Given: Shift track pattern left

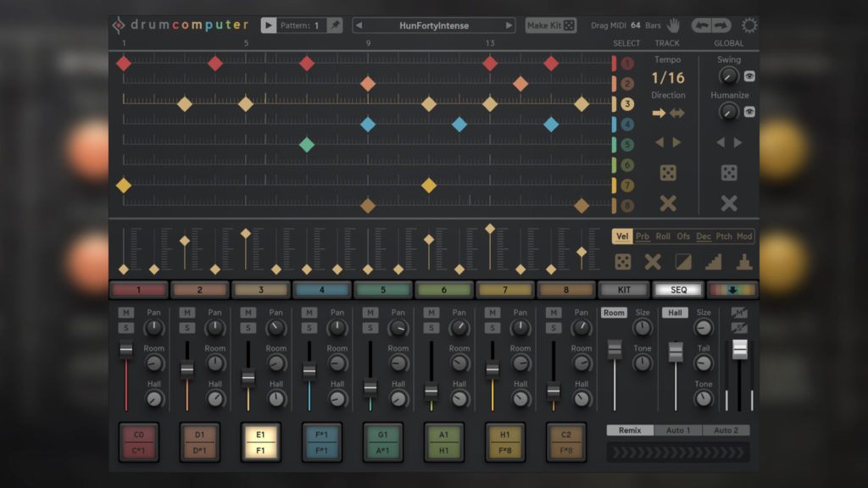Looking at the screenshot, I should (x=659, y=142).
